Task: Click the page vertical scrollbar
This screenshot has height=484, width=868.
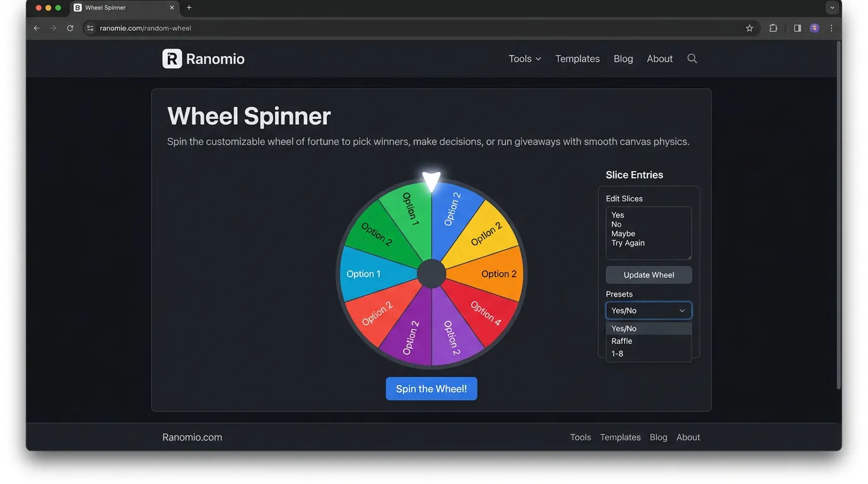Action: tap(838, 216)
